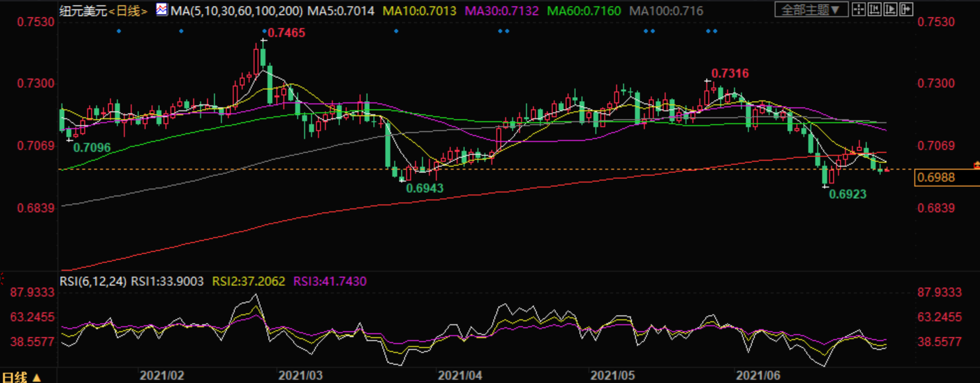Click the play-forward chart icon

coord(890,10)
